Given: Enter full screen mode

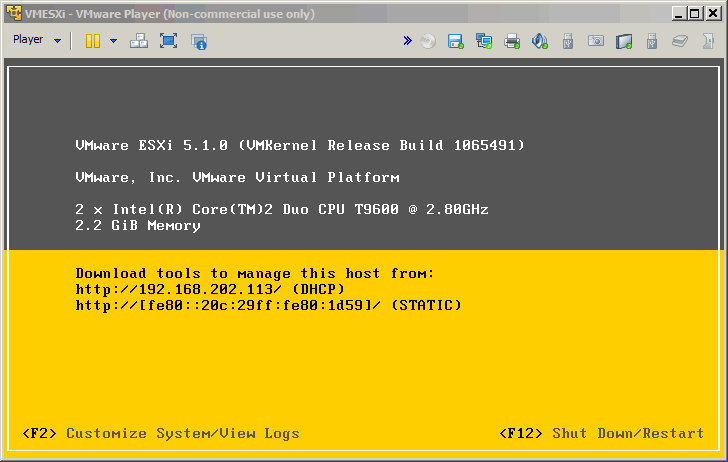Looking at the screenshot, I should coord(169,41).
